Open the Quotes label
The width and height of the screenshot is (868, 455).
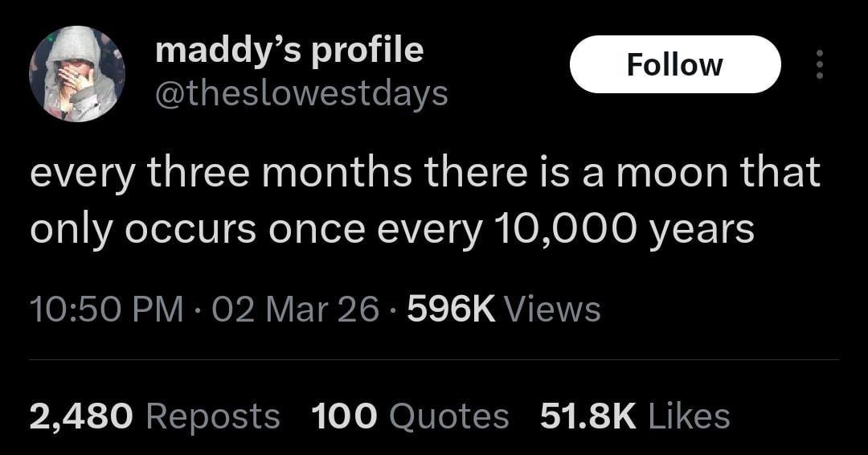click(x=448, y=416)
